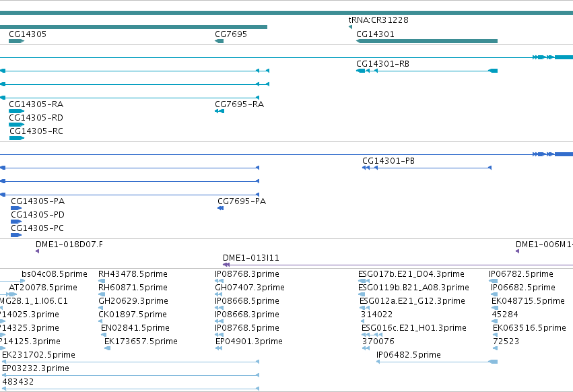Select transcript CG14305-RA
Screen dimensions: 573x392
point(36,104)
